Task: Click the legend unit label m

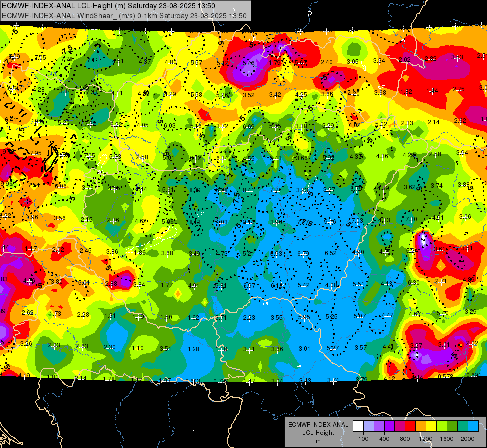Action: click(x=318, y=441)
